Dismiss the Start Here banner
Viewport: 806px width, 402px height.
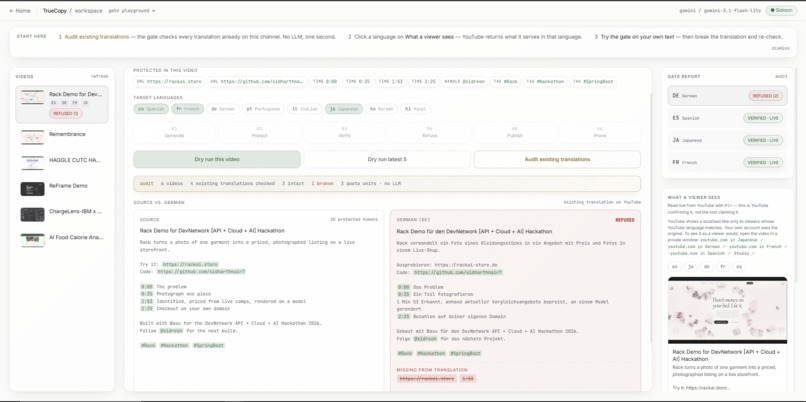780,48
